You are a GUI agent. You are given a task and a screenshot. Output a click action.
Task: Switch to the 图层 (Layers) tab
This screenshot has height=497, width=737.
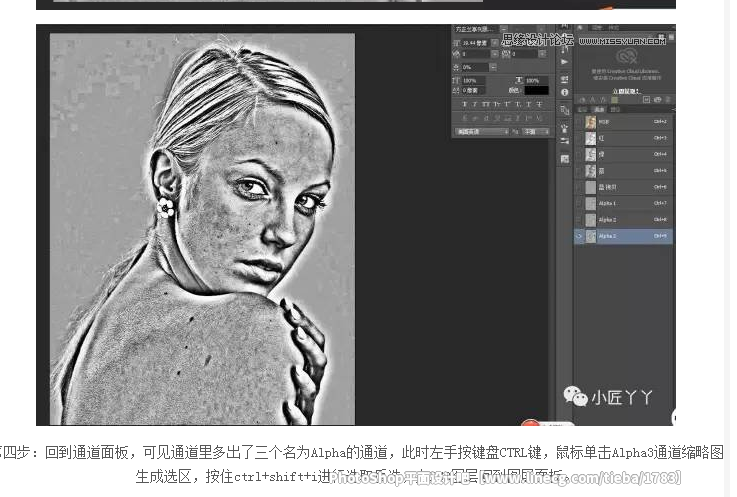582,110
